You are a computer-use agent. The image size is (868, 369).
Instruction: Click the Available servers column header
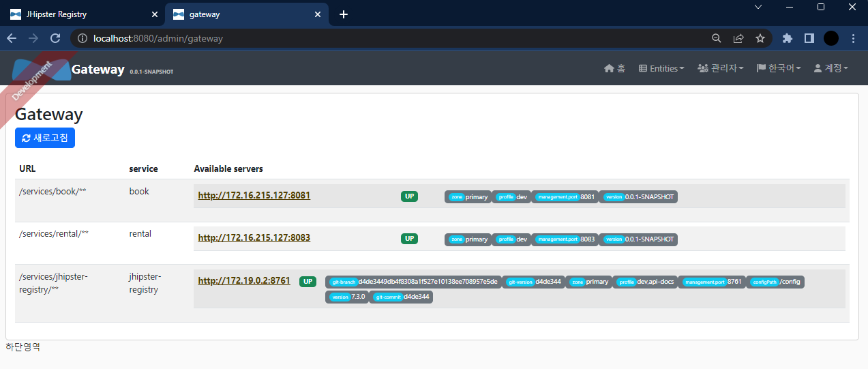pyautogui.click(x=228, y=168)
